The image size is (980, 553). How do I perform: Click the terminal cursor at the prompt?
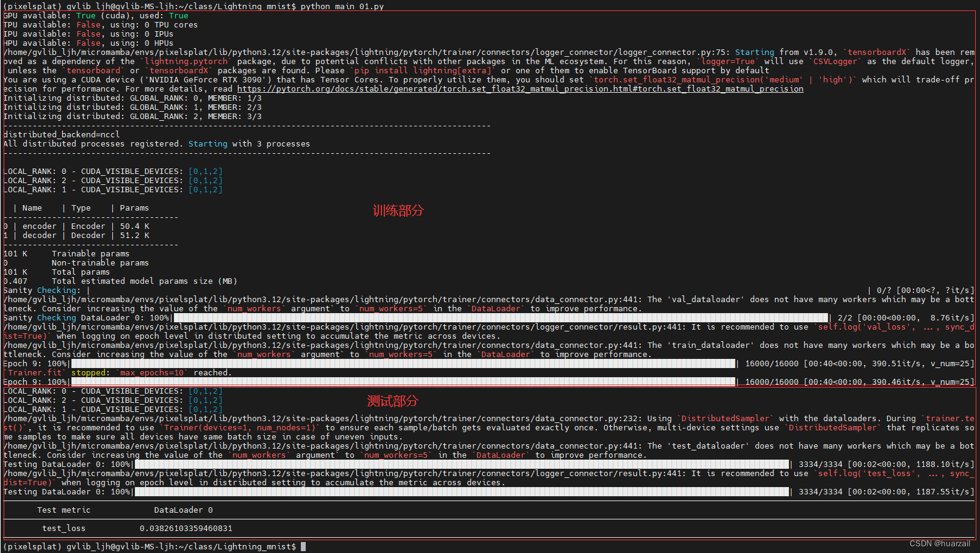(x=303, y=546)
